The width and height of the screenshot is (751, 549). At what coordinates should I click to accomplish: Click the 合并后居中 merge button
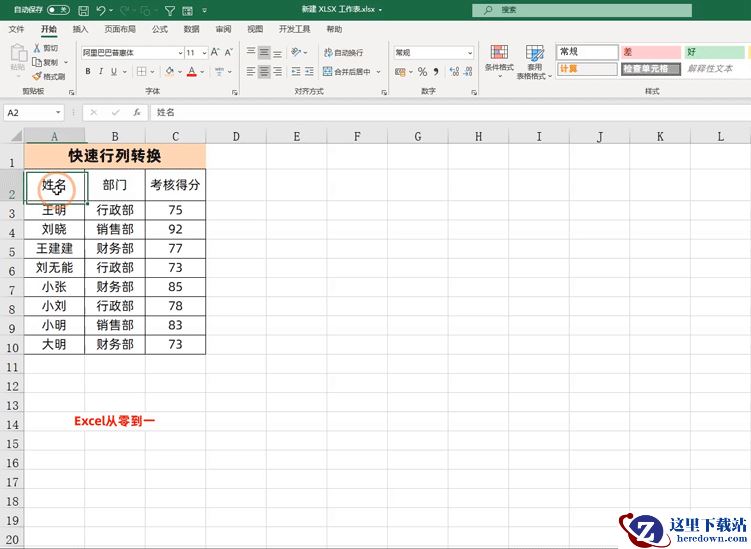coord(347,71)
